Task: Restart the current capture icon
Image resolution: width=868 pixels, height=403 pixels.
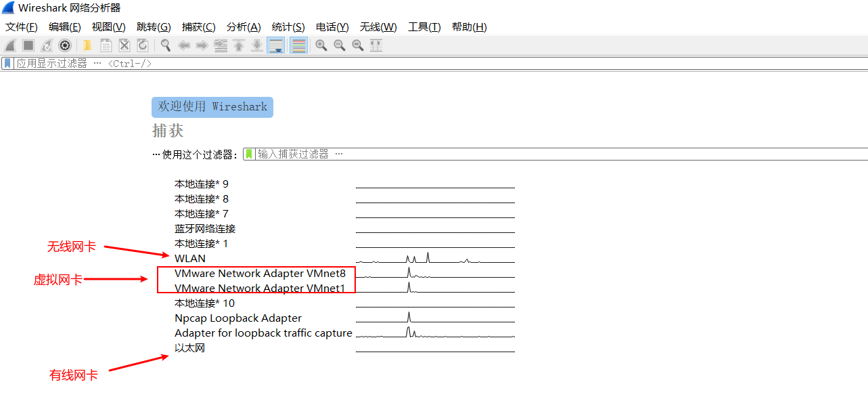Action: click(x=47, y=45)
